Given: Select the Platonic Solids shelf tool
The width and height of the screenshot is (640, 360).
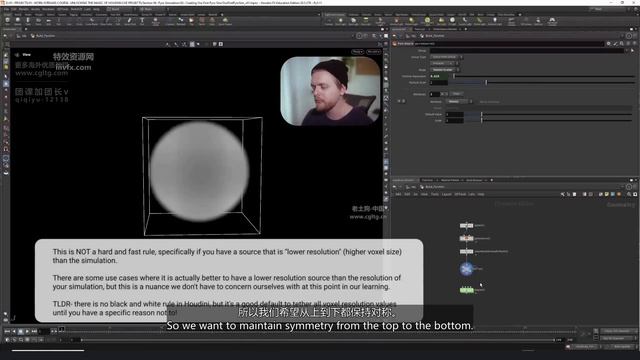Looking at the screenshot, I should click(156, 21).
